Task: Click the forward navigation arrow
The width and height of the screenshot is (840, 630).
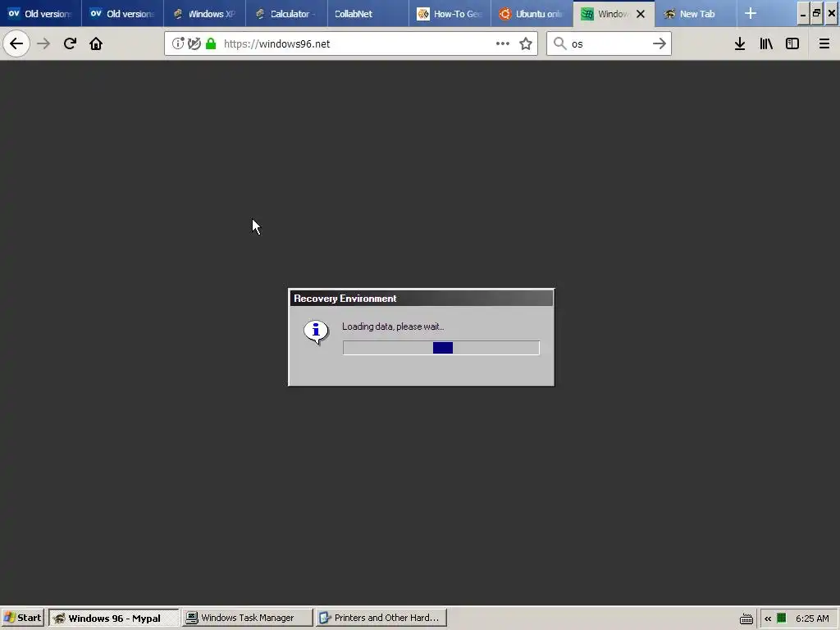Action: click(43, 43)
